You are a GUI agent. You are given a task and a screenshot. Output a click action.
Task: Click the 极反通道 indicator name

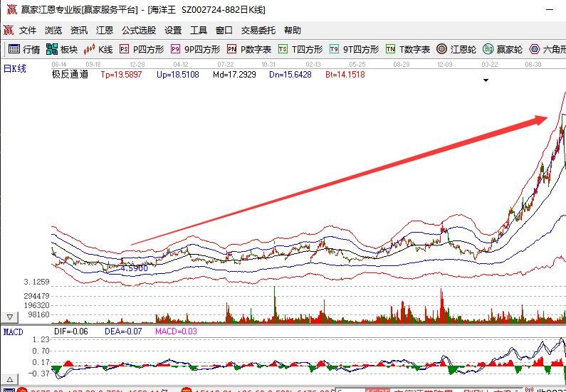[x=70, y=74]
